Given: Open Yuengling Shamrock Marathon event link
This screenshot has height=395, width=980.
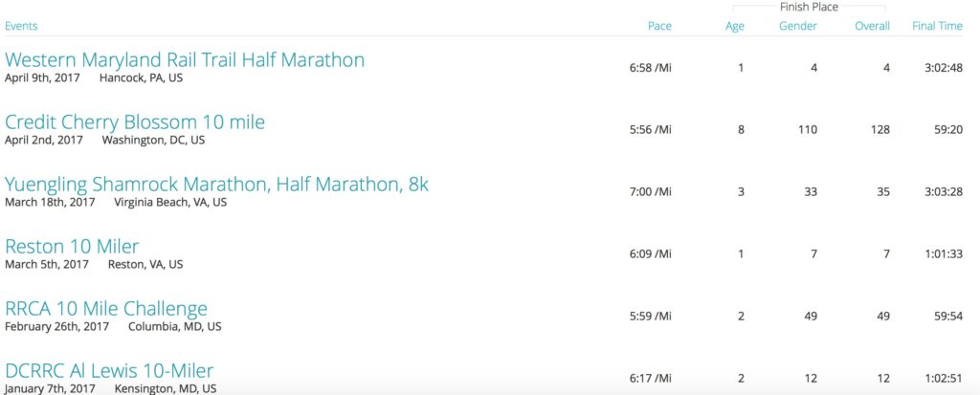Looking at the screenshot, I should point(217,185).
